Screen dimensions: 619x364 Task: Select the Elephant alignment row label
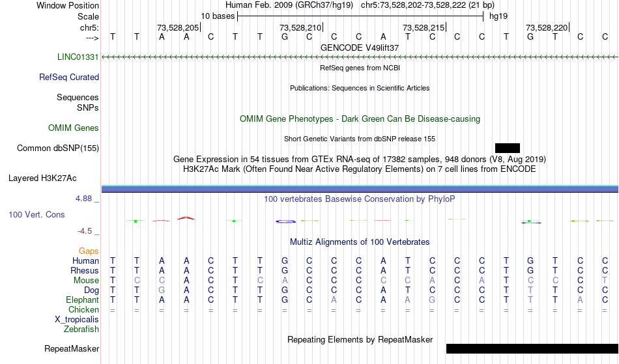point(83,300)
